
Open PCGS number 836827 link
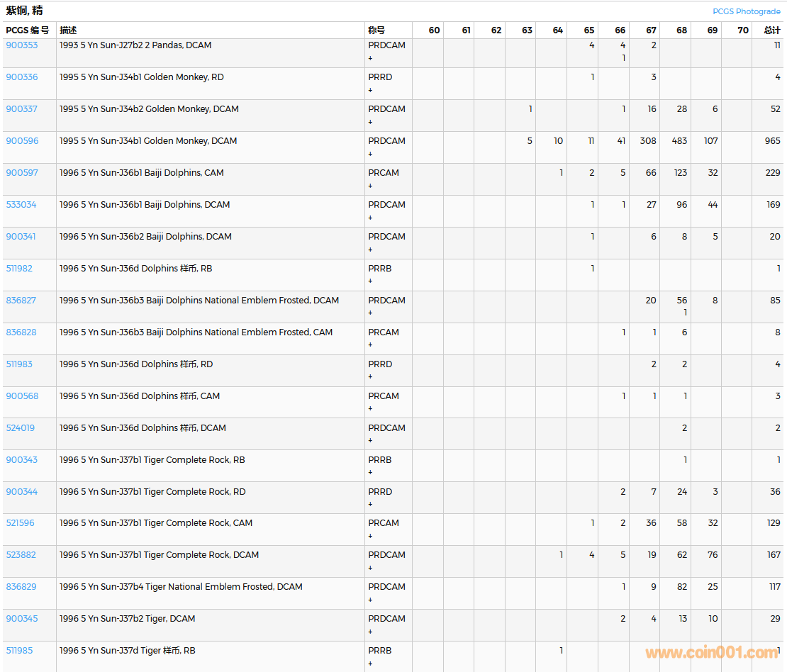(x=21, y=301)
